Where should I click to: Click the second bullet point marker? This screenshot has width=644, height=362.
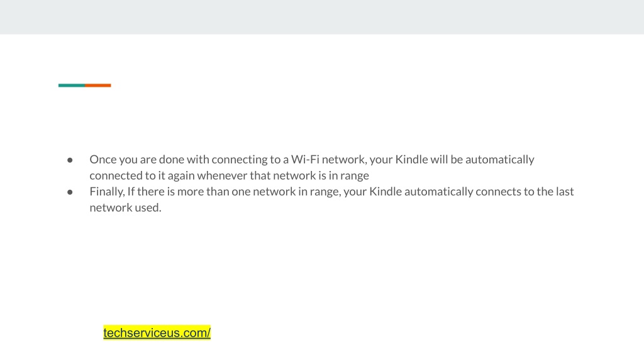pos(70,192)
